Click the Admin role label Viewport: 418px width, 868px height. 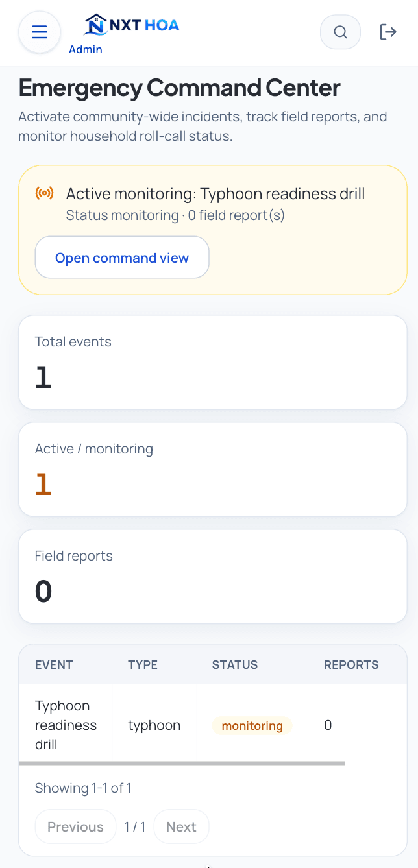86,49
